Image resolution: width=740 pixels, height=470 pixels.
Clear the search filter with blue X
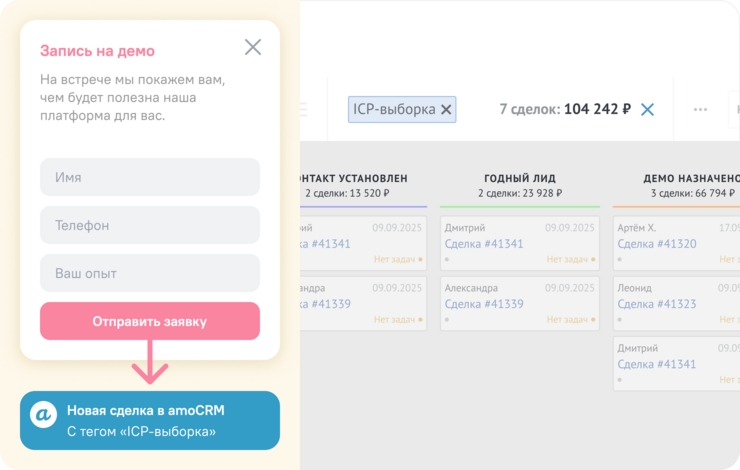coord(647,110)
